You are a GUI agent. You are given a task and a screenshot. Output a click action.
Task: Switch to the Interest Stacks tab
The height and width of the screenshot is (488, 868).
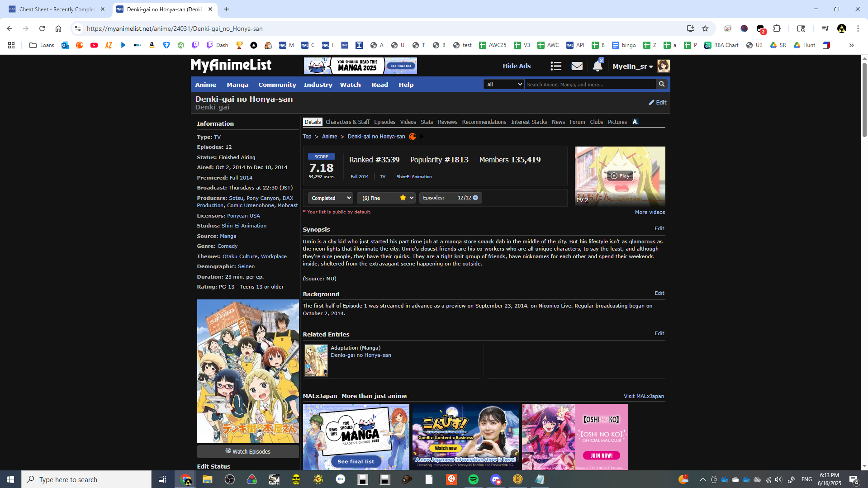[529, 122]
